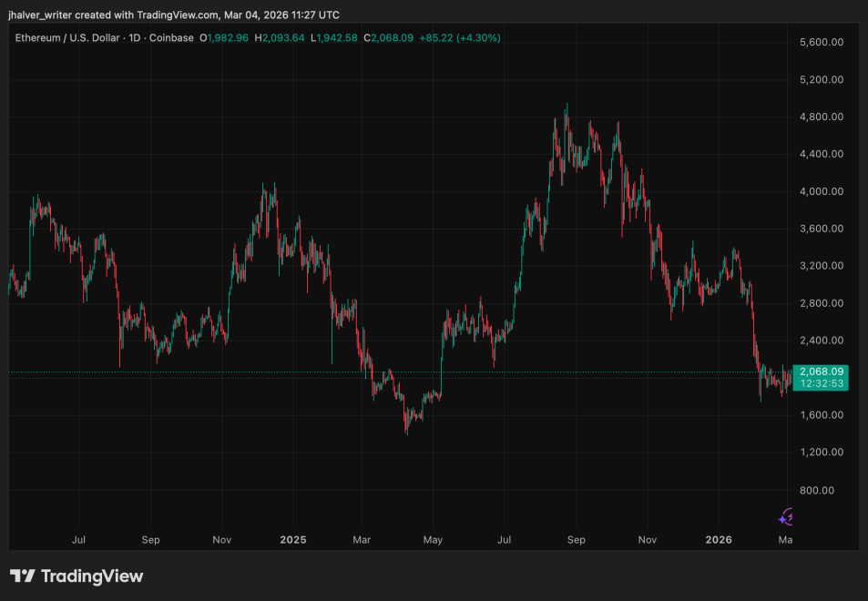Click the Mar label after 2025 on time axis

point(362,539)
